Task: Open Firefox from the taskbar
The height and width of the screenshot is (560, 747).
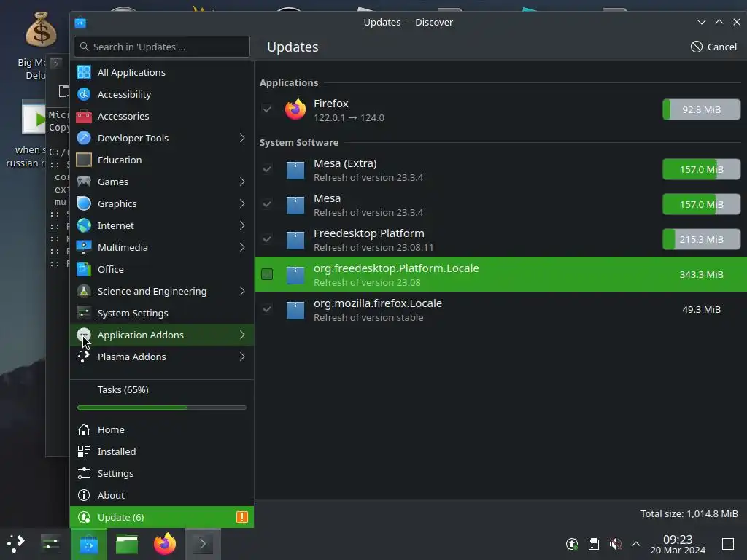Action: click(165, 543)
